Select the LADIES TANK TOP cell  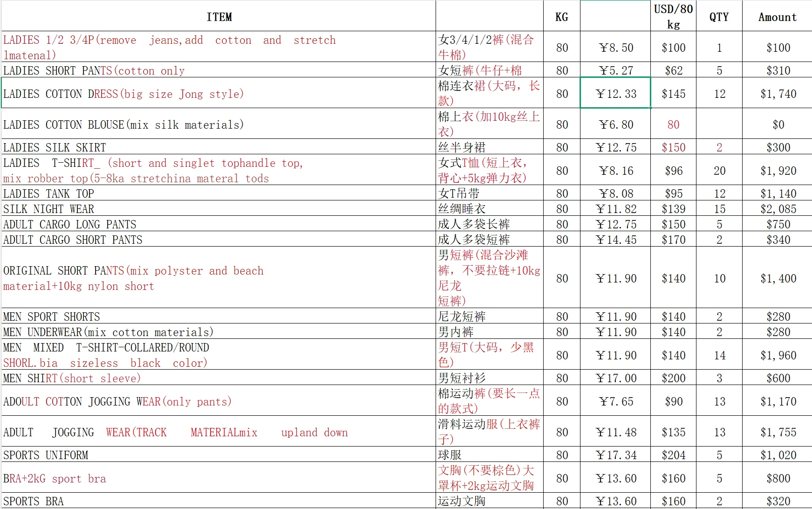click(x=218, y=193)
